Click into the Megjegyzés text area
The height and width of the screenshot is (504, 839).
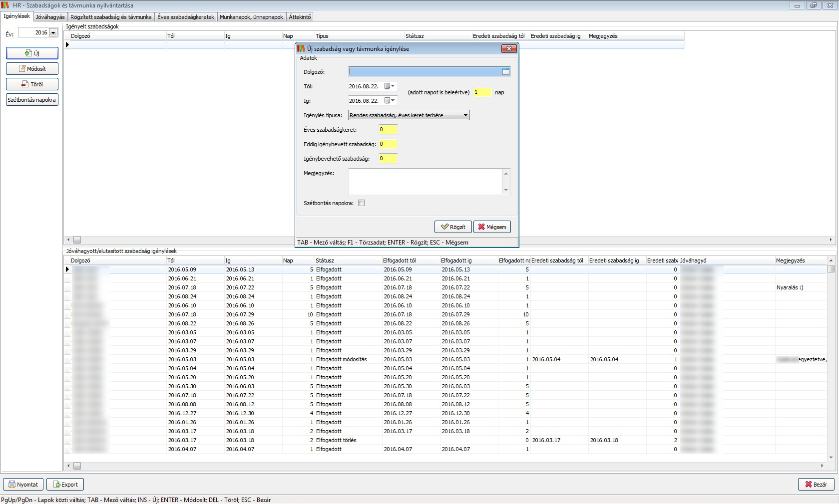pyautogui.click(x=424, y=181)
